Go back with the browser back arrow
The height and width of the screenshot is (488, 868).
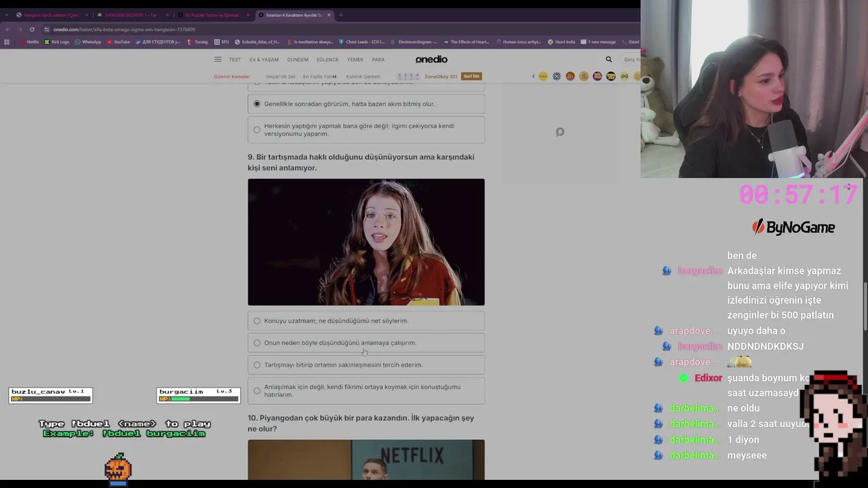coord(7,29)
